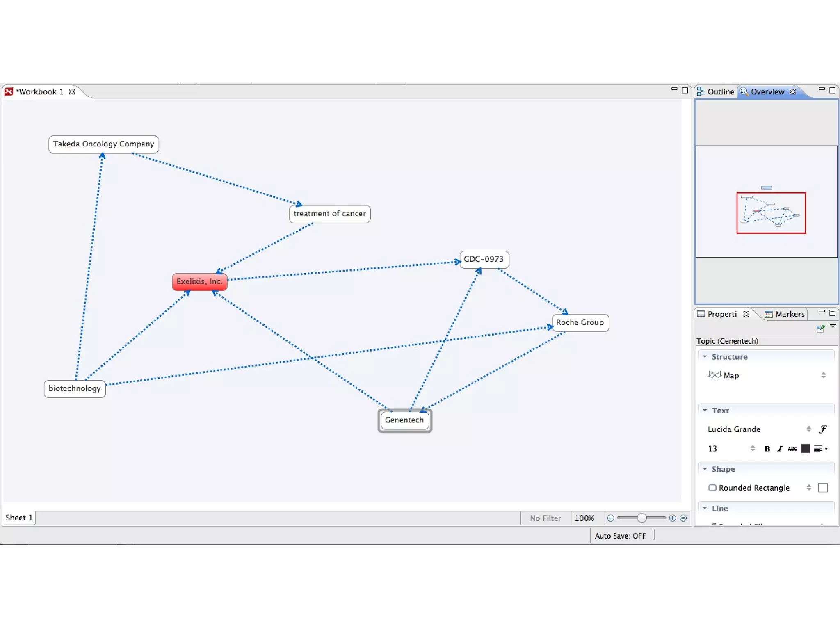Click the zoom in plus icon
This screenshot has width=840, height=630.
point(672,518)
